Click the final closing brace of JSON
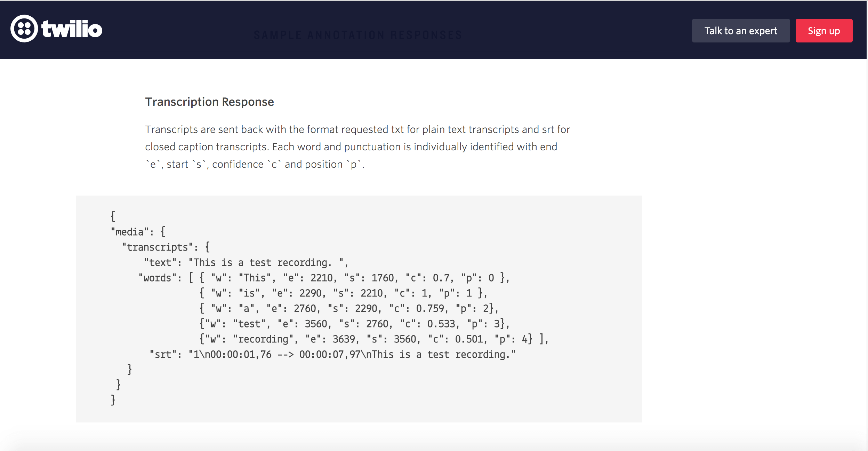Viewport: 868px width, 451px height. click(113, 400)
